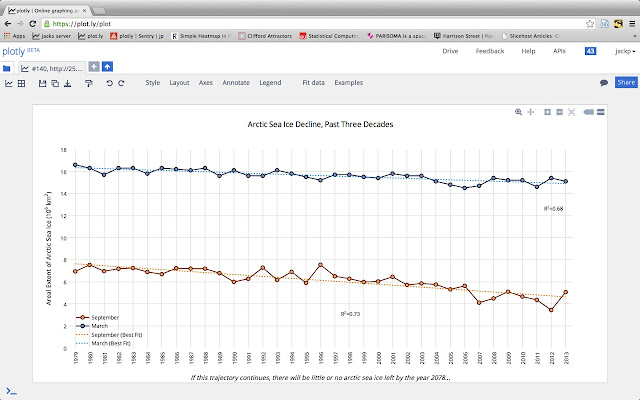Open the Style menu
This screenshot has width=640, height=400.
pyautogui.click(x=153, y=82)
